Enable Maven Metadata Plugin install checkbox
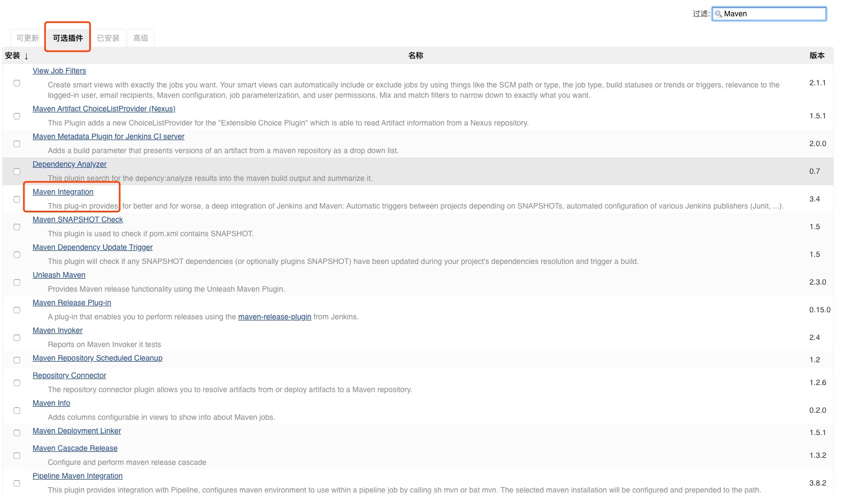This screenshot has width=841, height=504. click(x=17, y=144)
